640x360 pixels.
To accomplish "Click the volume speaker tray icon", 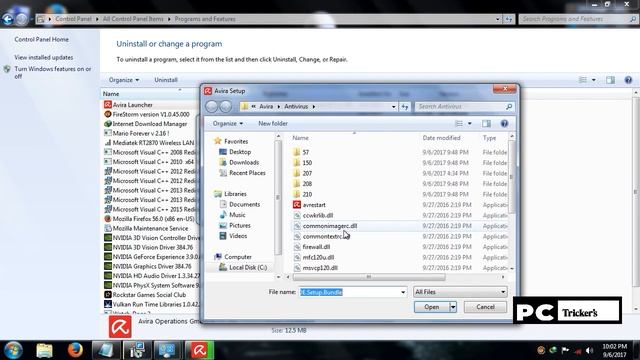I will (589, 350).
